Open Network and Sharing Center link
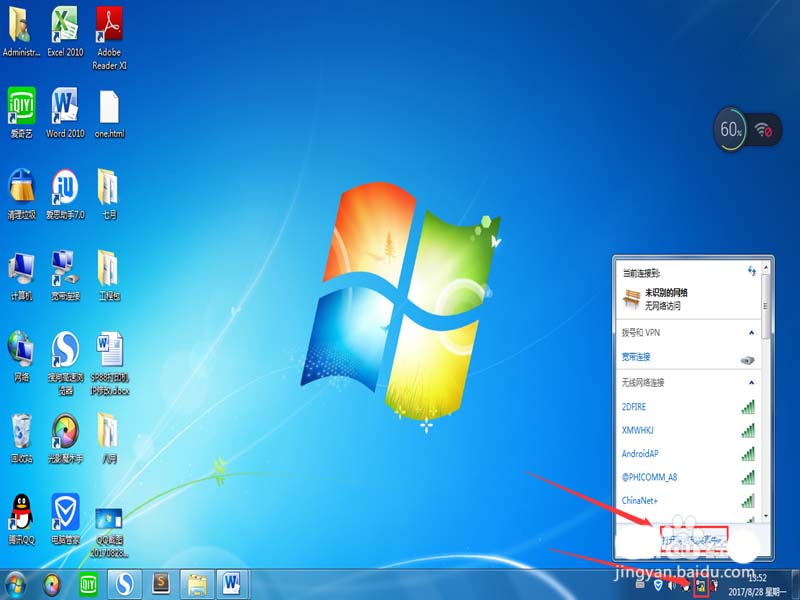The image size is (800, 600). 694,540
